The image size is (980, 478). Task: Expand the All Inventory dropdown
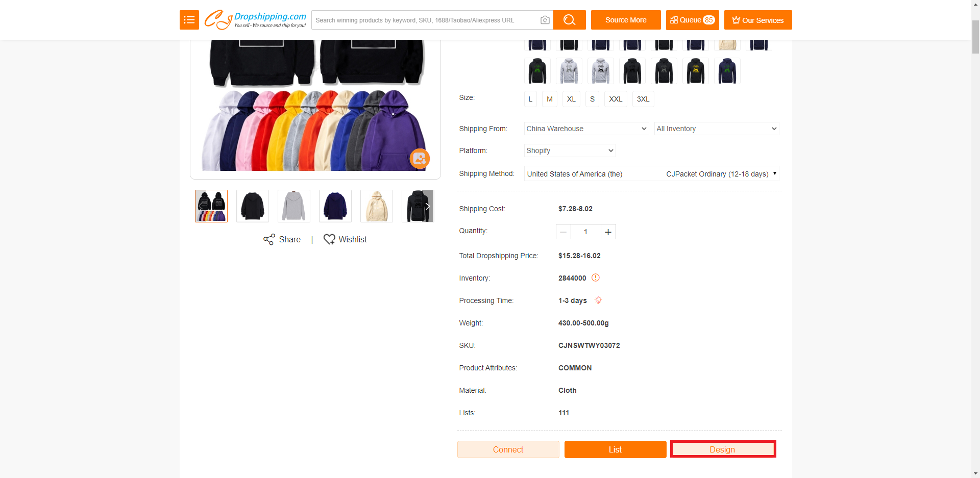coord(716,129)
